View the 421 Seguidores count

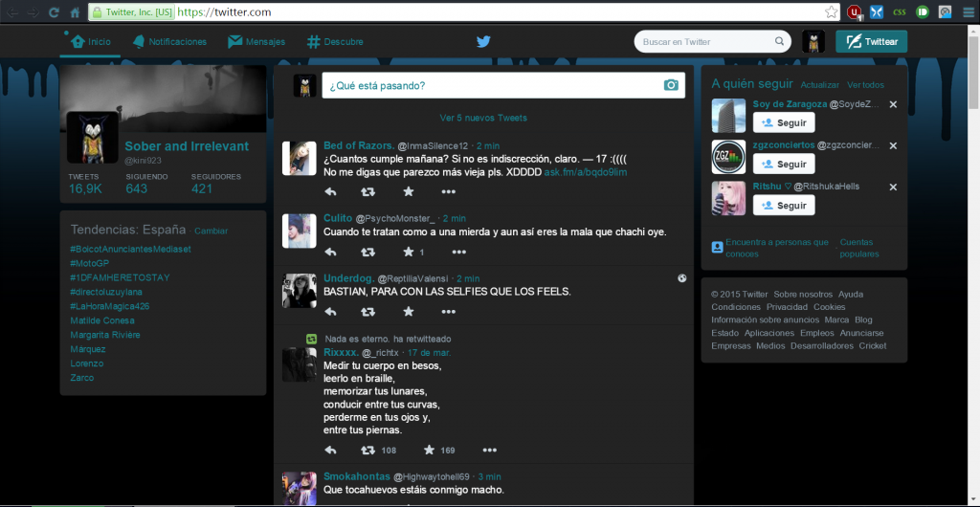[x=203, y=188]
